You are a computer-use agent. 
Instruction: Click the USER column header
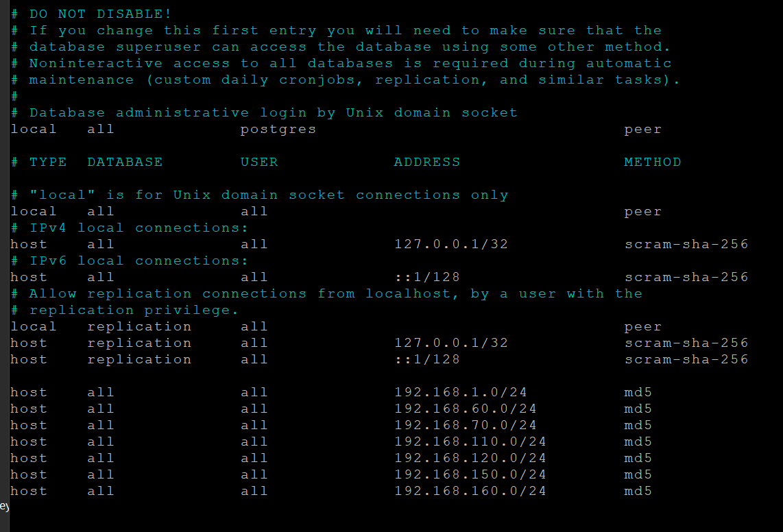point(259,162)
